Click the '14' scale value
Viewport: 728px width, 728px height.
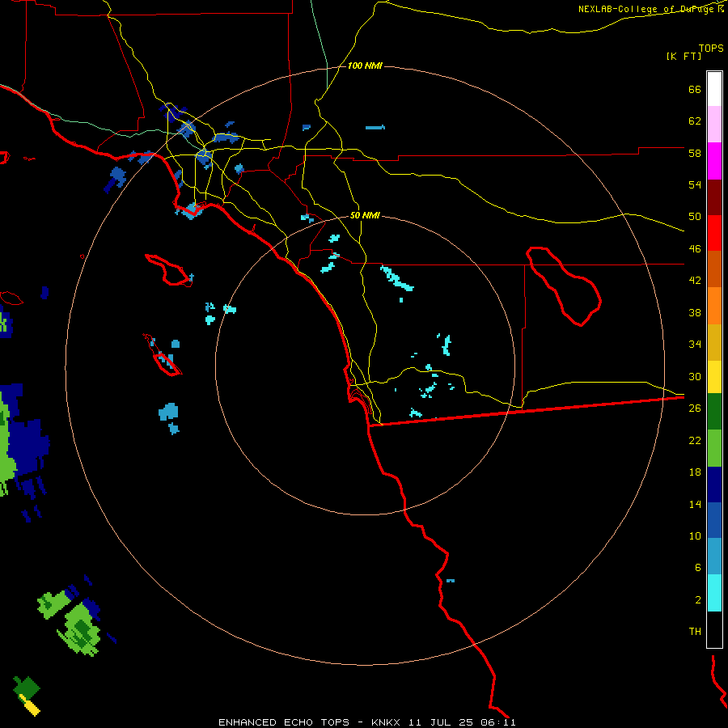(x=695, y=504)
